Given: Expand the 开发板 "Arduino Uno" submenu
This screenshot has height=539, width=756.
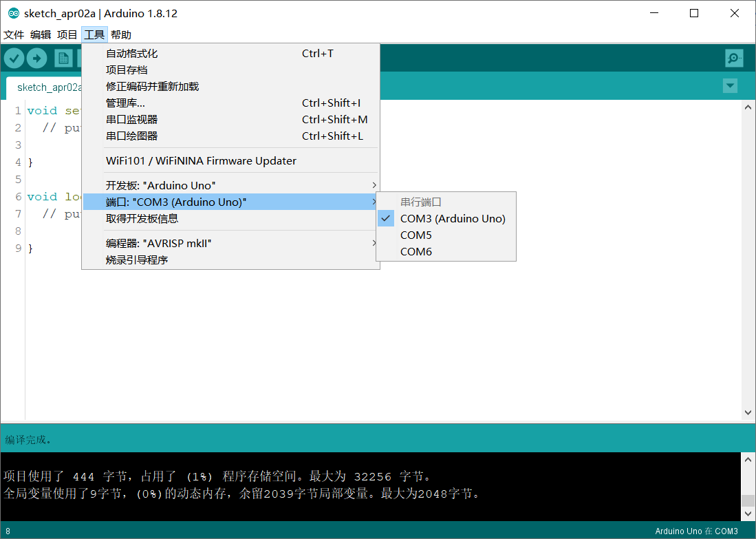Looking at the screenshot, I should coord(158,185).
